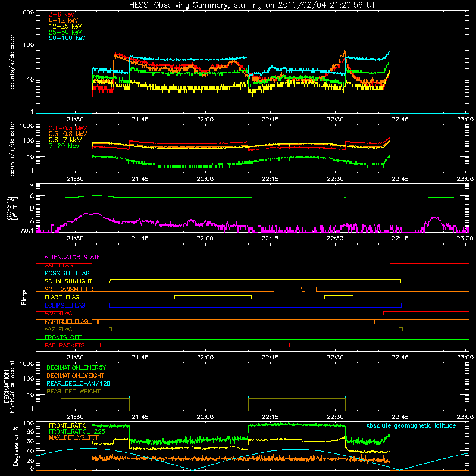
Task: Click the BAD_PACKETS spike near 22:19
Action: tap(289, 345)
